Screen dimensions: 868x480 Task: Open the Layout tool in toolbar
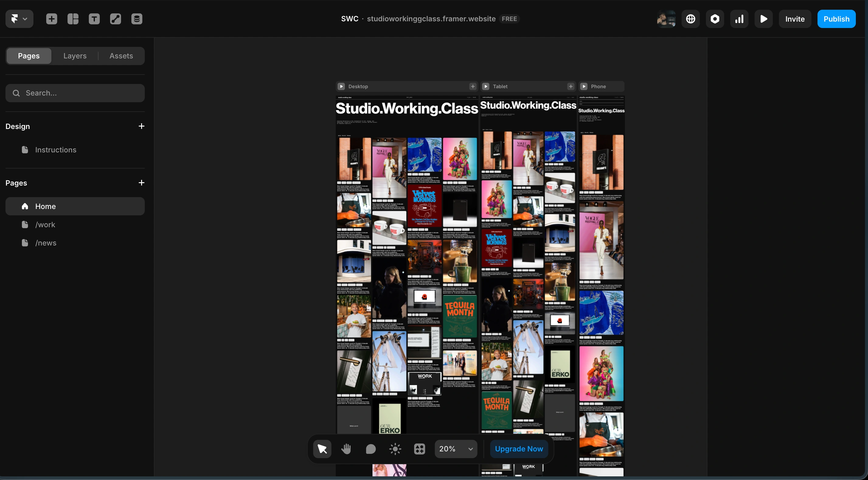pos(73,19)
